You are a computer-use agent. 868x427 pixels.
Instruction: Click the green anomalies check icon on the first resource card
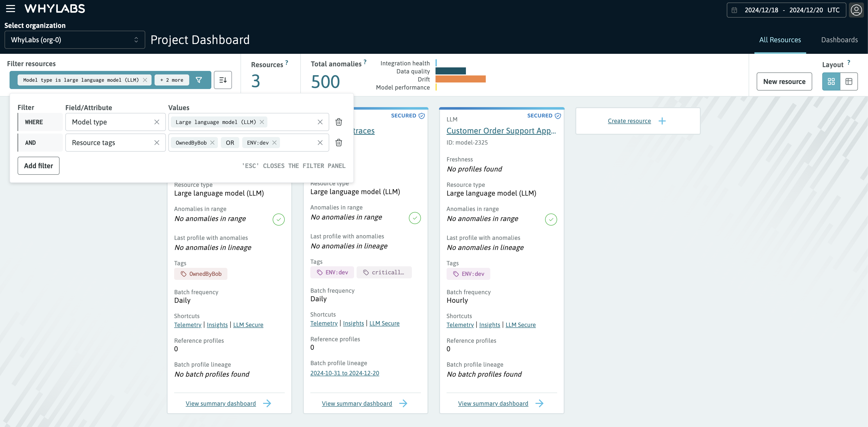pyautogui.click(x=279, y=219)
